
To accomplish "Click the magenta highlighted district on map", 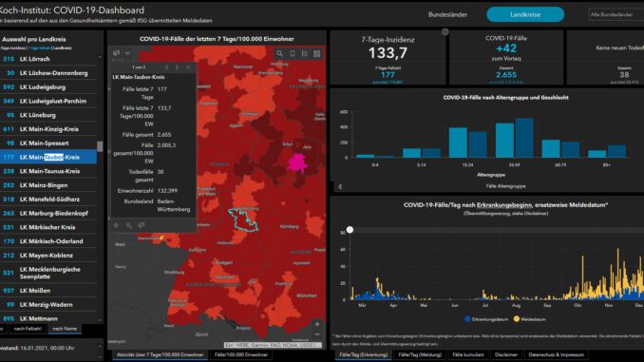I will (x=297, y=162).
